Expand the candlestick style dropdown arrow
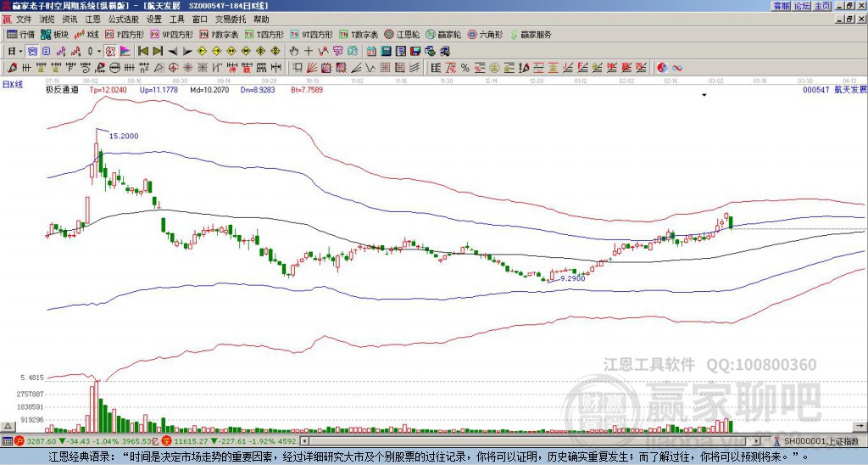 click(x=99, y=52)
